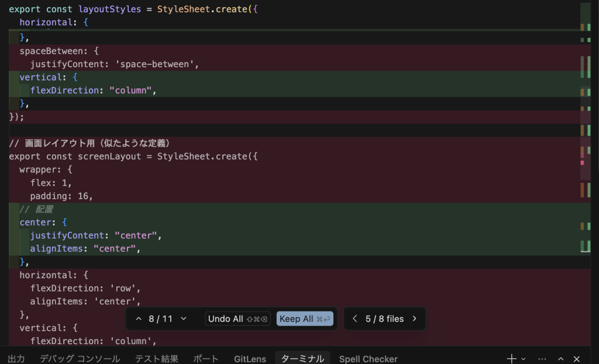Open previous file with left arrow

[354, 319]
